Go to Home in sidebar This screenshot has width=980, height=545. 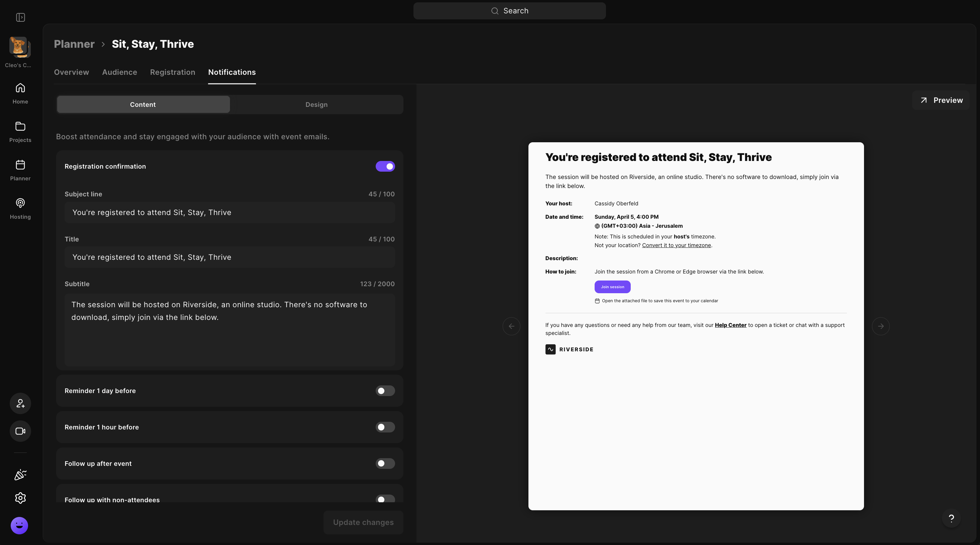point(20,94)
